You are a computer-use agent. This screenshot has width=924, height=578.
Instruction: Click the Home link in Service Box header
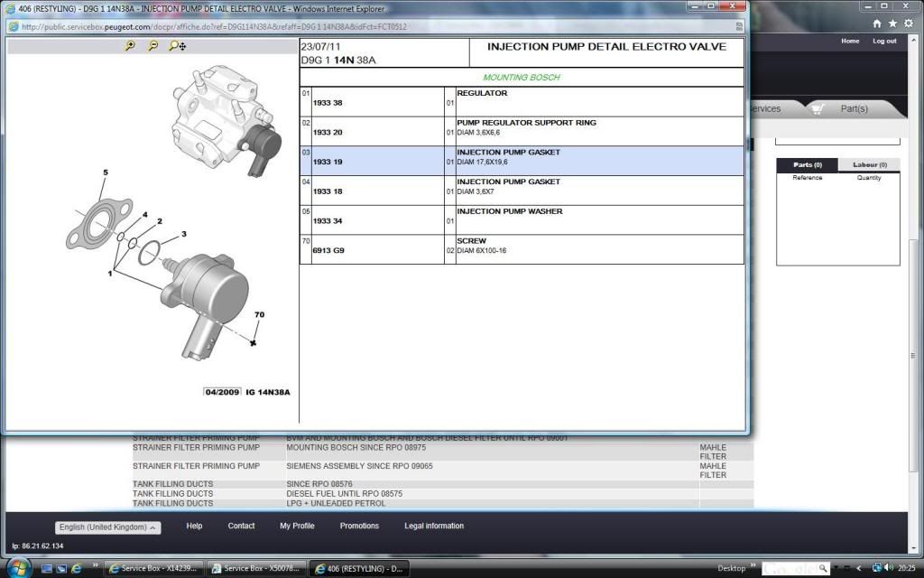click(x=850, y=41)
